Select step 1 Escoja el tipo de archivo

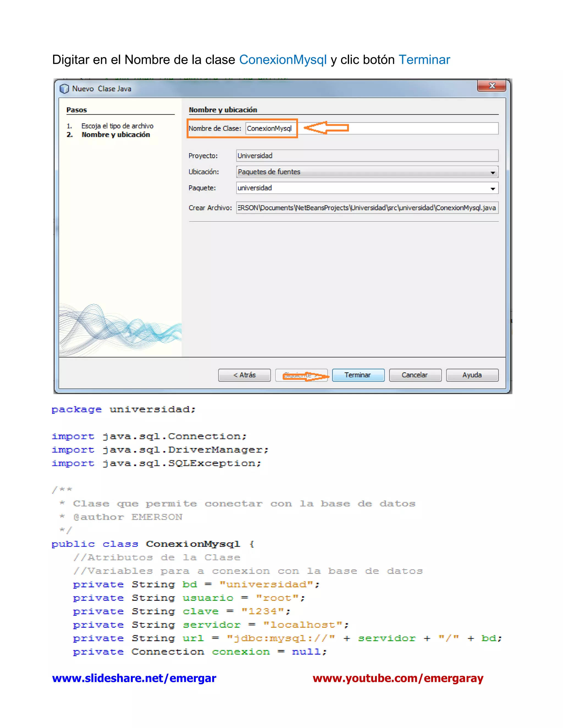(x=117, y=126)
